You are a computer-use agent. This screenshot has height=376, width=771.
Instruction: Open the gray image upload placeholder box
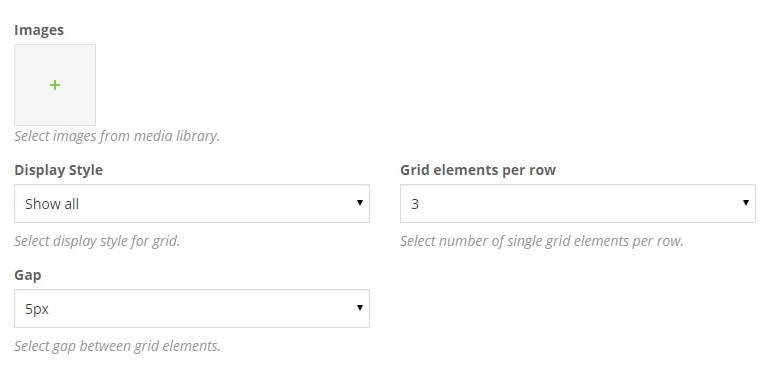tap(55, 85)
